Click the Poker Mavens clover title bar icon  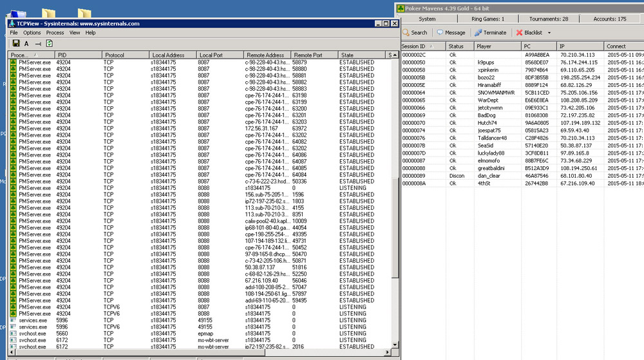click(x=401, y=8)
